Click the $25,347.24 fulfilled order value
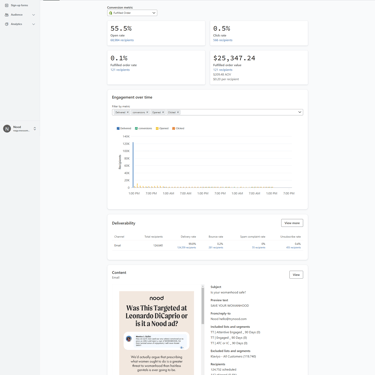This screenshot has height=375, width=375. pyautogui.click(x=234, y=58)
